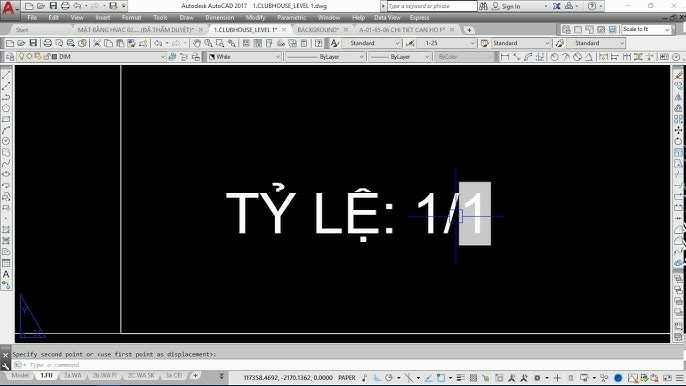Switch to BACKGROUND drawing tab
The height and width of the screenshot is (386, 686).
(318, 30)
